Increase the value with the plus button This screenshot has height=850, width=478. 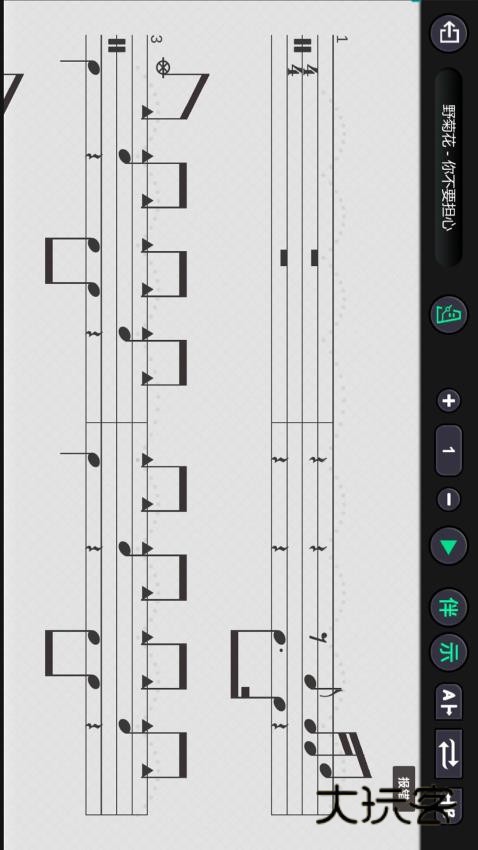449,401
